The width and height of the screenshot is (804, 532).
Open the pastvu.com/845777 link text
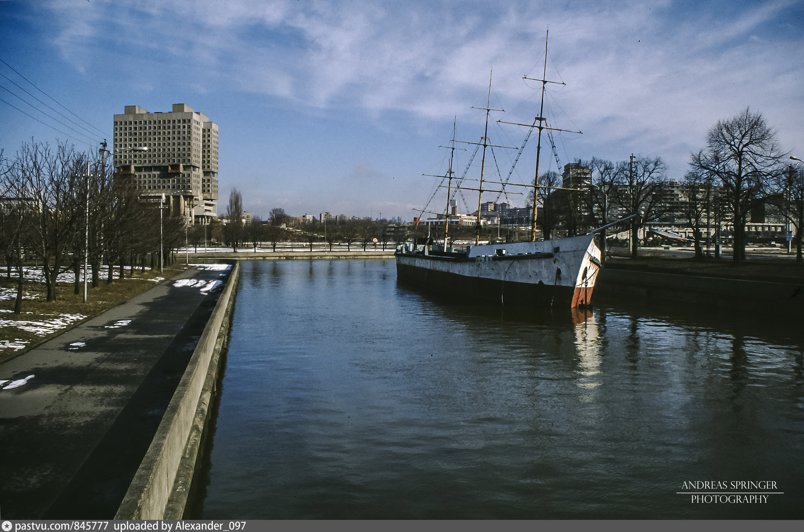click(62, 526)
